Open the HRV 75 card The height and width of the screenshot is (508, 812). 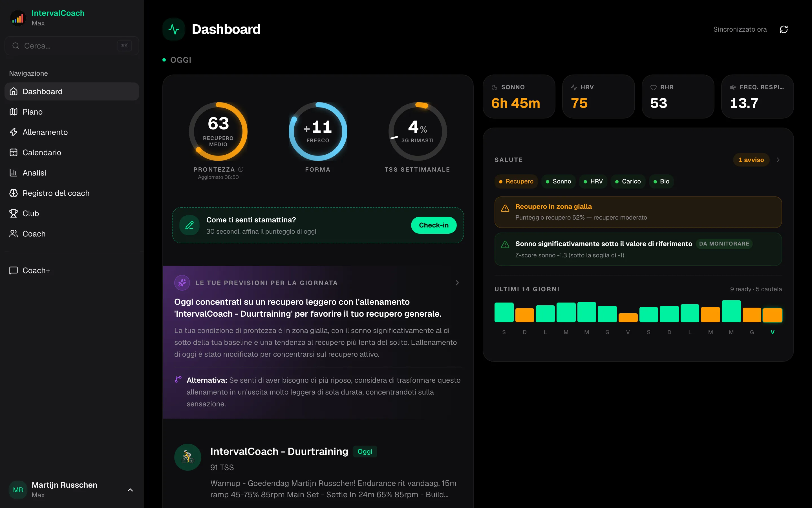pyautogui.click(x=598, y=97)
